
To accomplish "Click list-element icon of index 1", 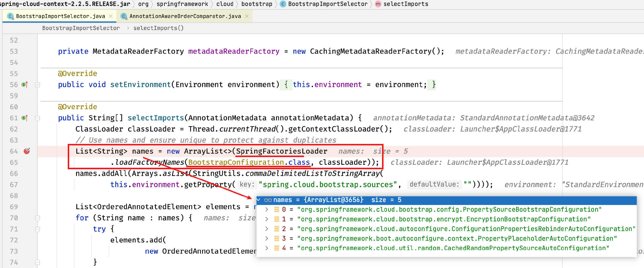I will [277, 219].
